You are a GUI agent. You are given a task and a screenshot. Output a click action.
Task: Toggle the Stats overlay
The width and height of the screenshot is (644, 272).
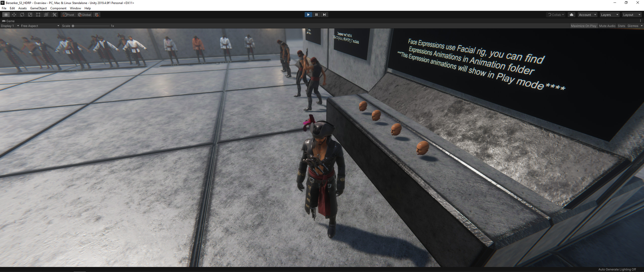click(x=621, y=26)
